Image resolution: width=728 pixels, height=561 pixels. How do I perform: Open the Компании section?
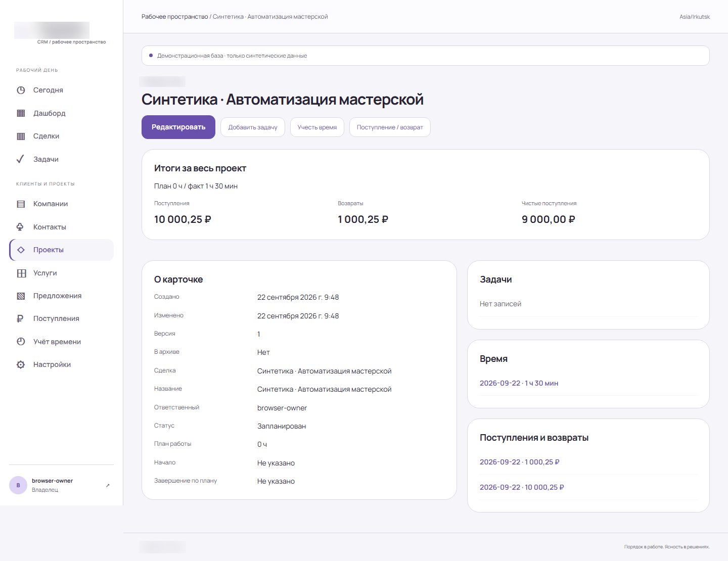(61, 204)
